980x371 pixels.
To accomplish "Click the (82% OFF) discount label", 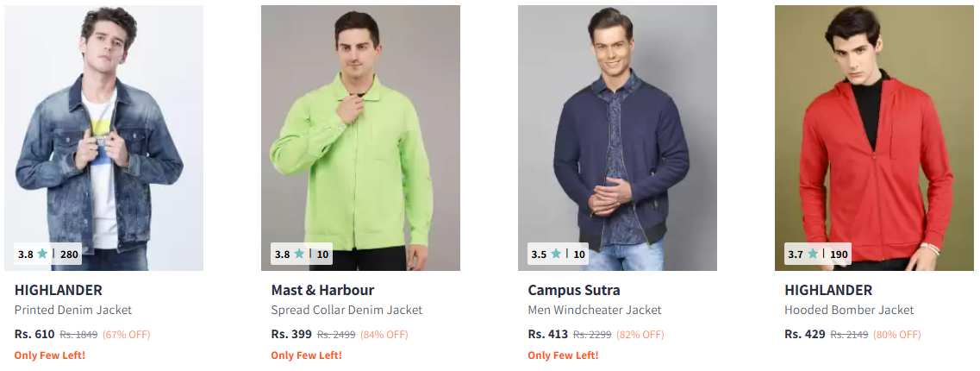I will (640, 335).
